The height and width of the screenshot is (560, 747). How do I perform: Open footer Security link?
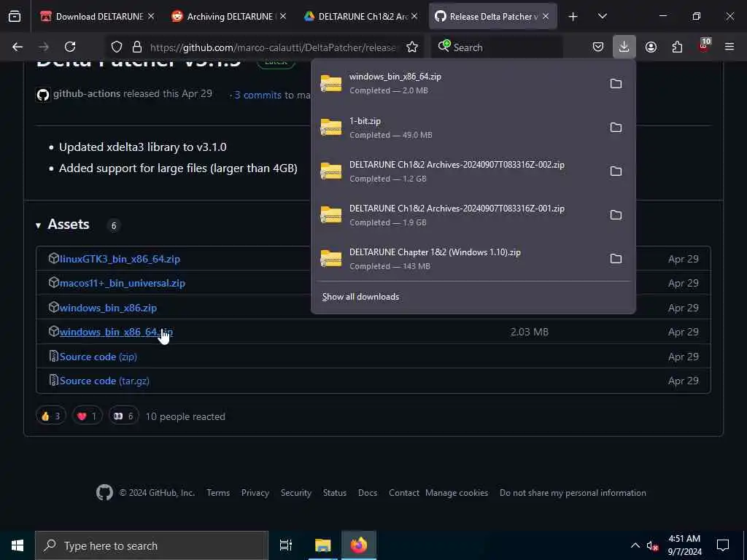pos(296,493)
